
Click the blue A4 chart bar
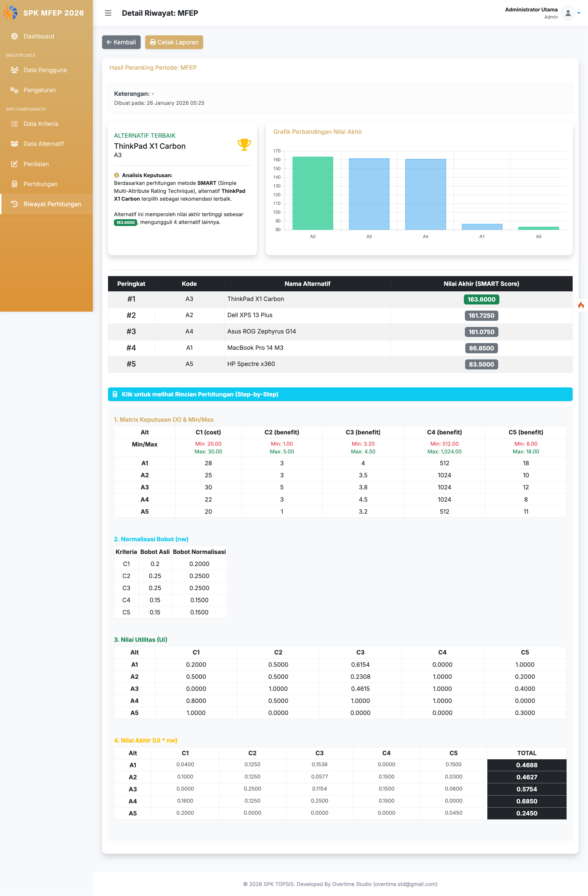point(425,194)
